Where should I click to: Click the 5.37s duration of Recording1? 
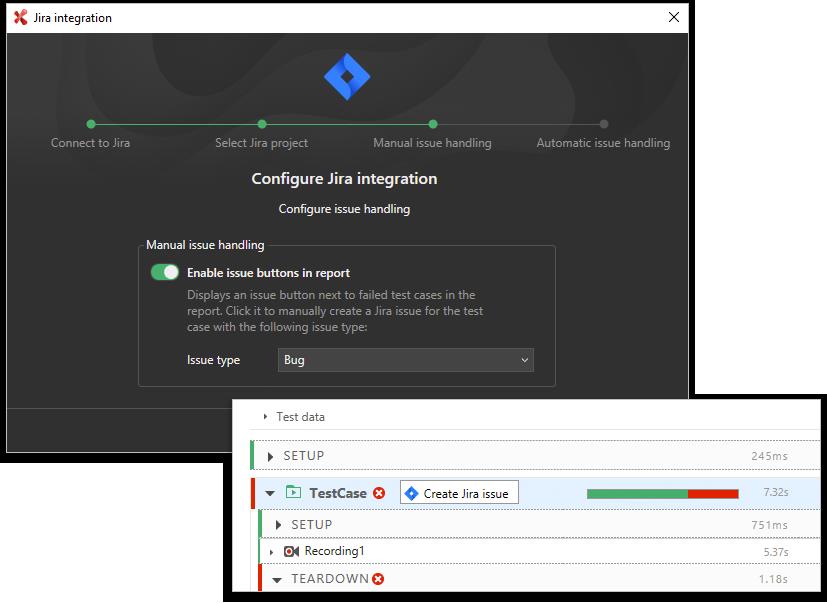point(775,552)
